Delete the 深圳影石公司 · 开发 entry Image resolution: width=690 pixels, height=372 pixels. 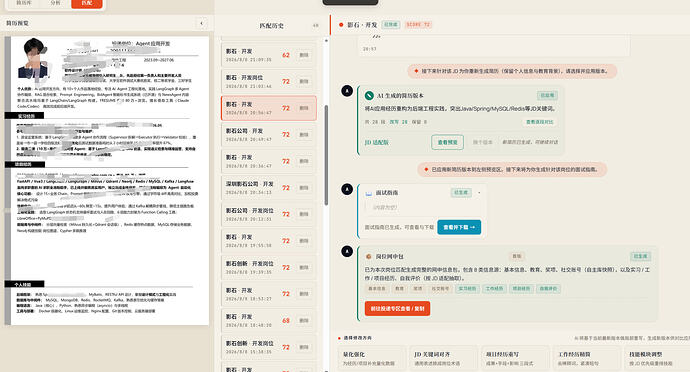[304, 188]
